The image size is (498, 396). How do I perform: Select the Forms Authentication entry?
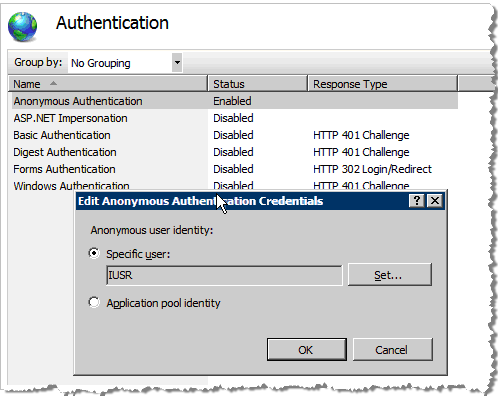point(64,169)
